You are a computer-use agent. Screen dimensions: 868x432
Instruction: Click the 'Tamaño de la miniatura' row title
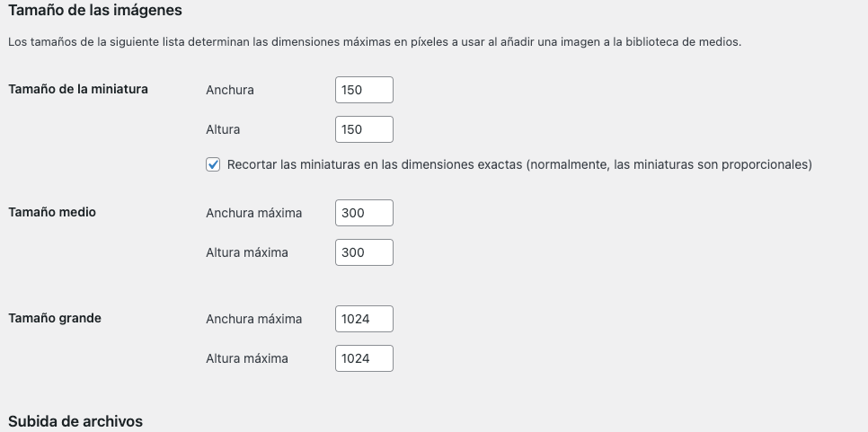[78, 89]
